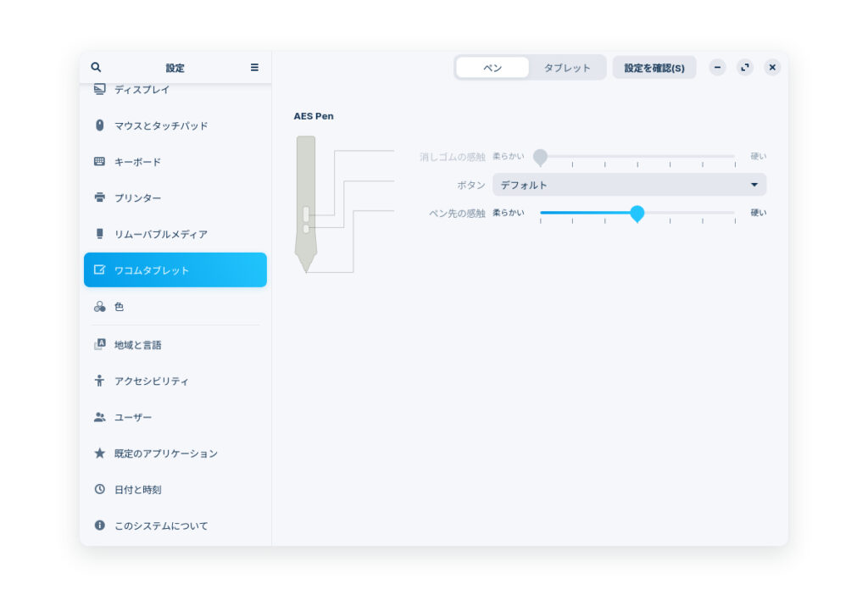The image size is (868, 612).
Task: Open マウスとタッチパッド settings
Action: coord(175,125)
